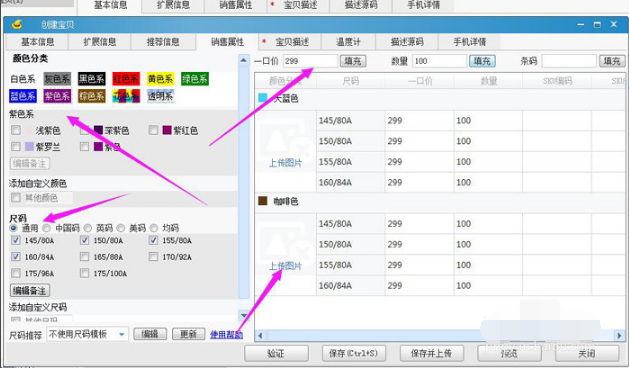Image resolution: width=629 pixels, height=368 pixels.
Task: Click 编辑 button beside size template
Action: pos(150,334)
